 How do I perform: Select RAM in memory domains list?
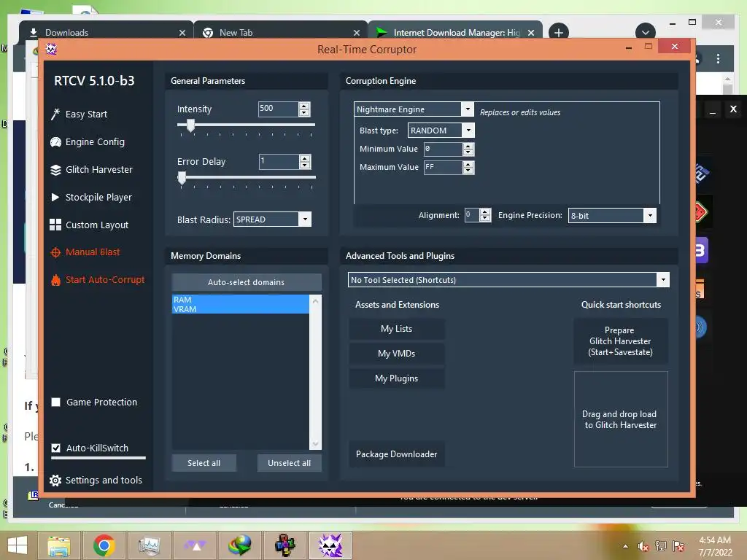[241, 300]
